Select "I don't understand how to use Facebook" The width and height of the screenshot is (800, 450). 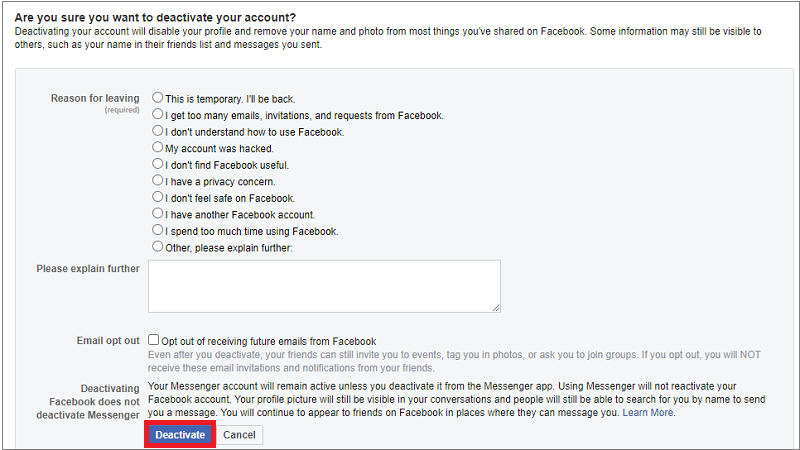(158, 131)
